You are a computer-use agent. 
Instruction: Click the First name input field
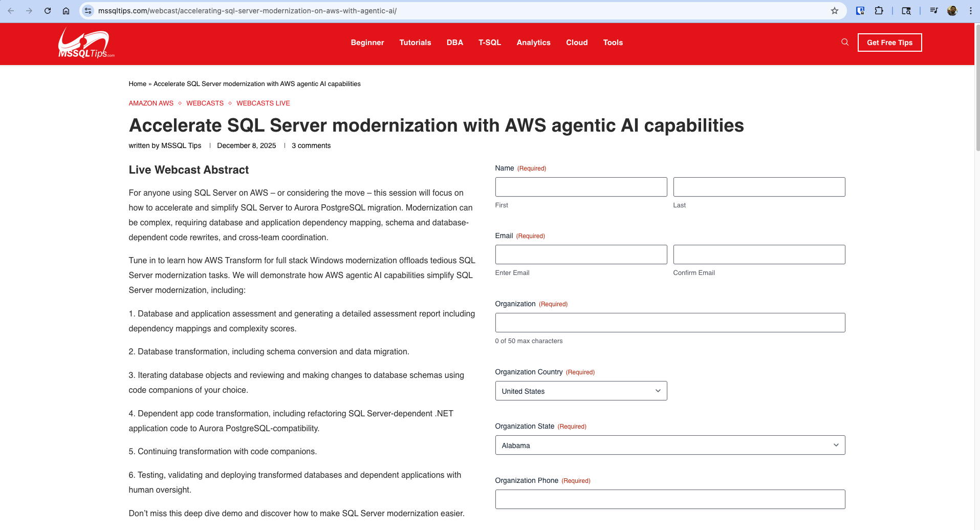coord(581,187)
